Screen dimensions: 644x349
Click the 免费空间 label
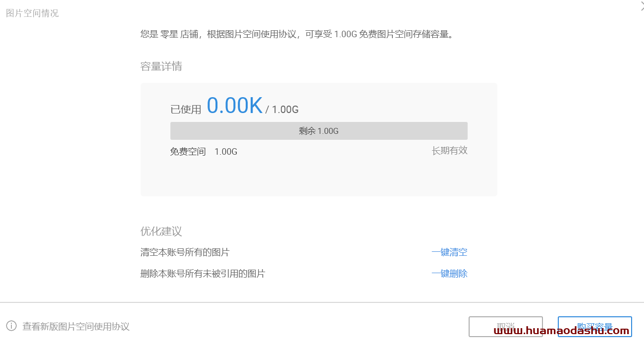188,152
